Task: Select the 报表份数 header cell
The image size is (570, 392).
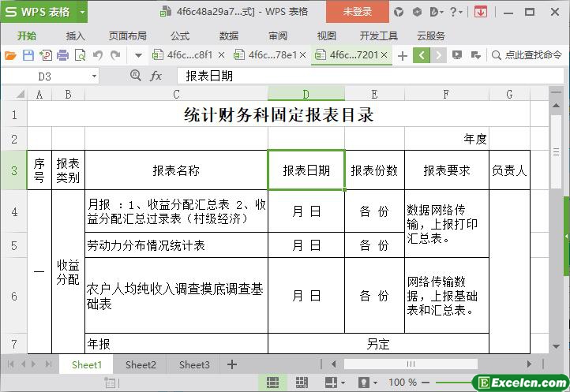Action: point(374,170)
